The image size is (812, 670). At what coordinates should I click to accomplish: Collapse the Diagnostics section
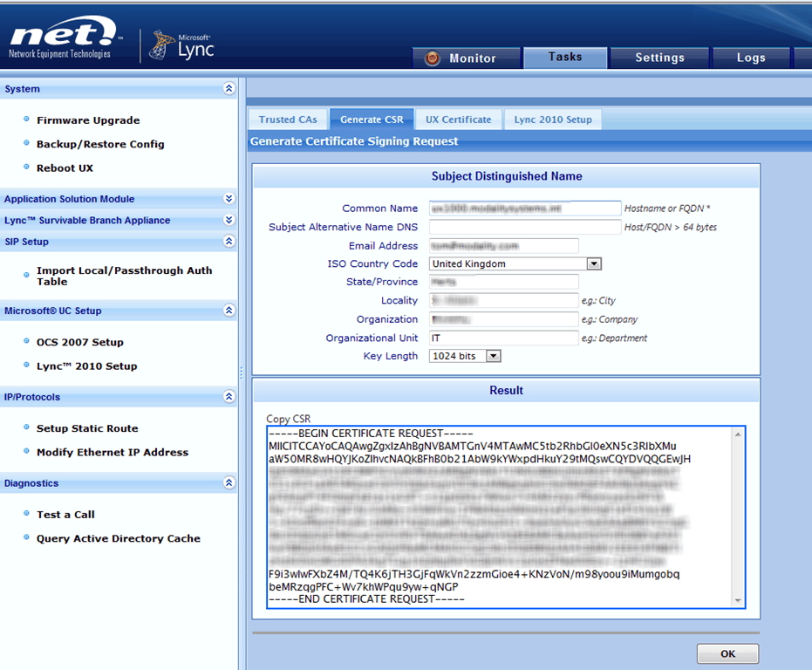point(229,482)
